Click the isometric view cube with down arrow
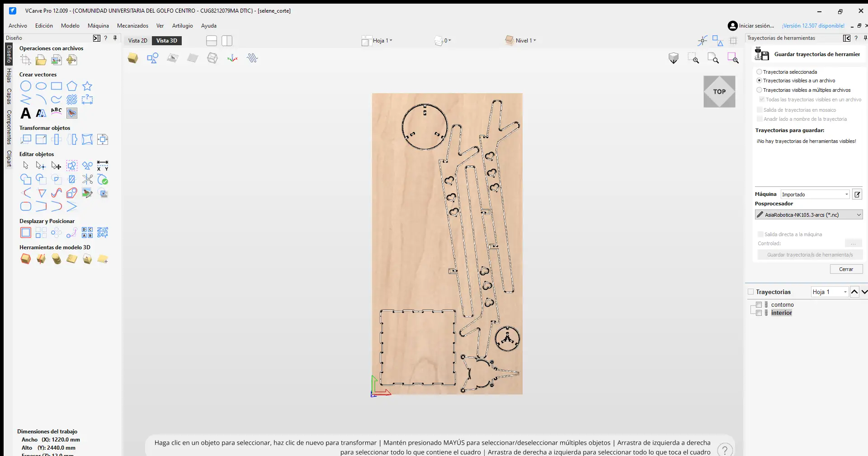 click(x=674, y=58)
